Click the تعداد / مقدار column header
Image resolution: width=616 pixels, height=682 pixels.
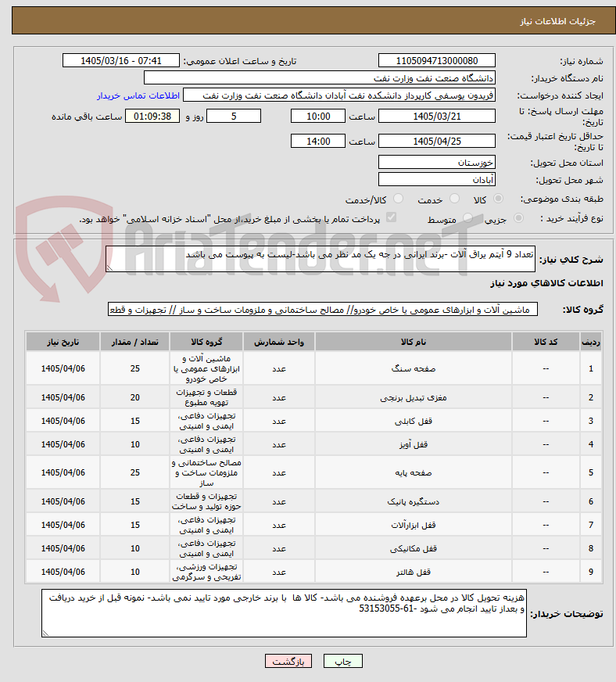[x=134, y=342]
